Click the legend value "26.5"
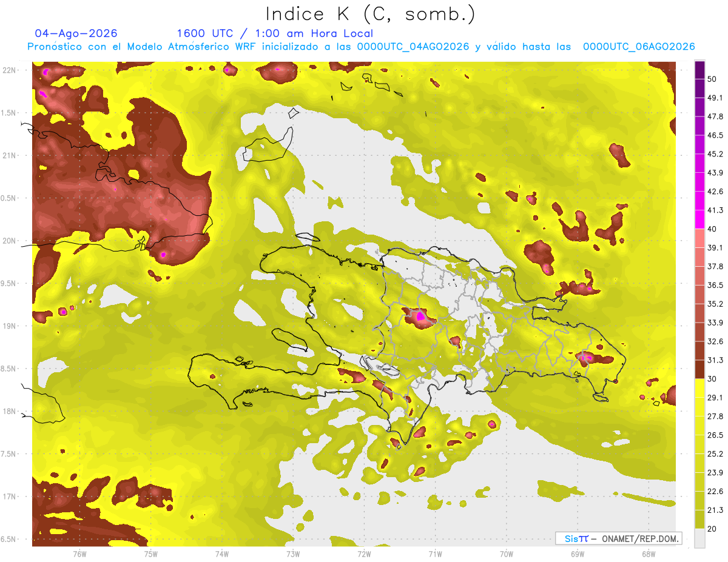 pyautogui.click(x=715, y=435)
